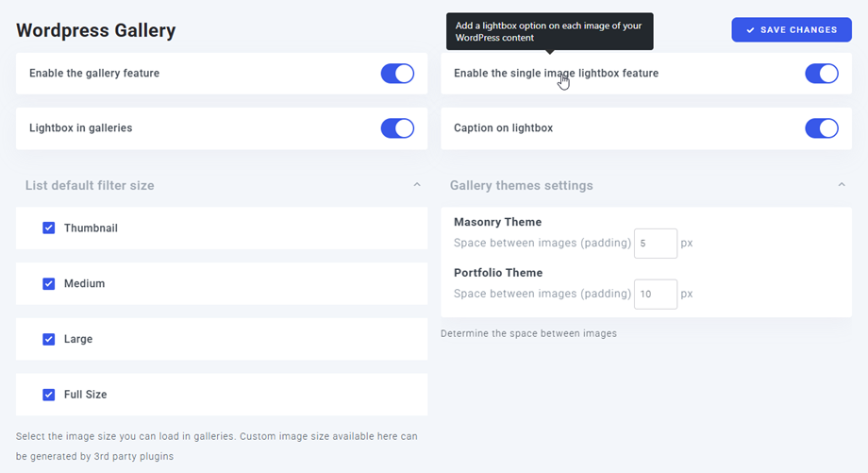Image resolution: width=868 pixels, height=473 pixels.
Task: Uncheck the Full Size checkbox
Action: click(x=49, y=395)
